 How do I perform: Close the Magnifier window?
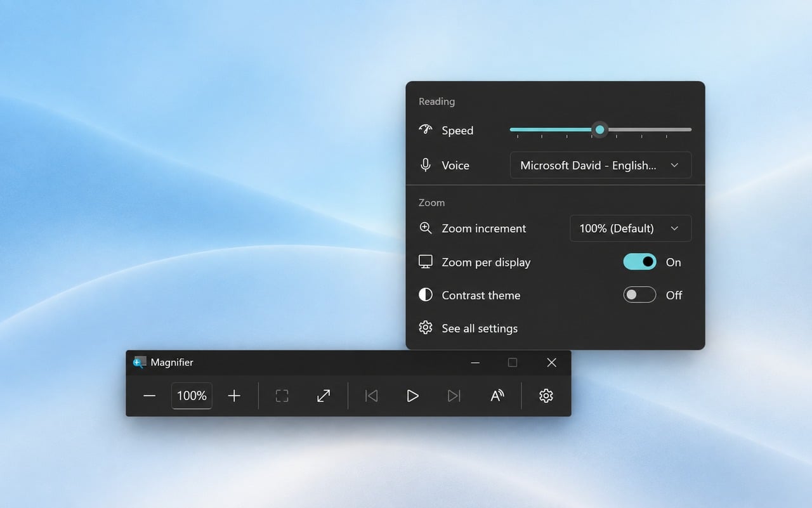(551, 363)
